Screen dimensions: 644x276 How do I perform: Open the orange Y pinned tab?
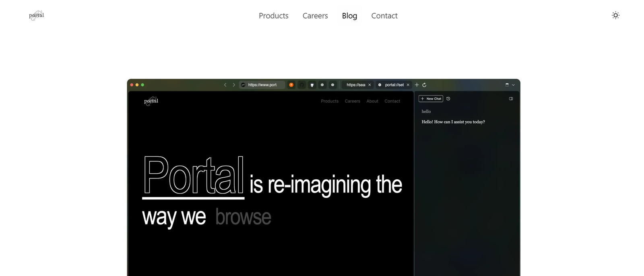click(291, 85)
